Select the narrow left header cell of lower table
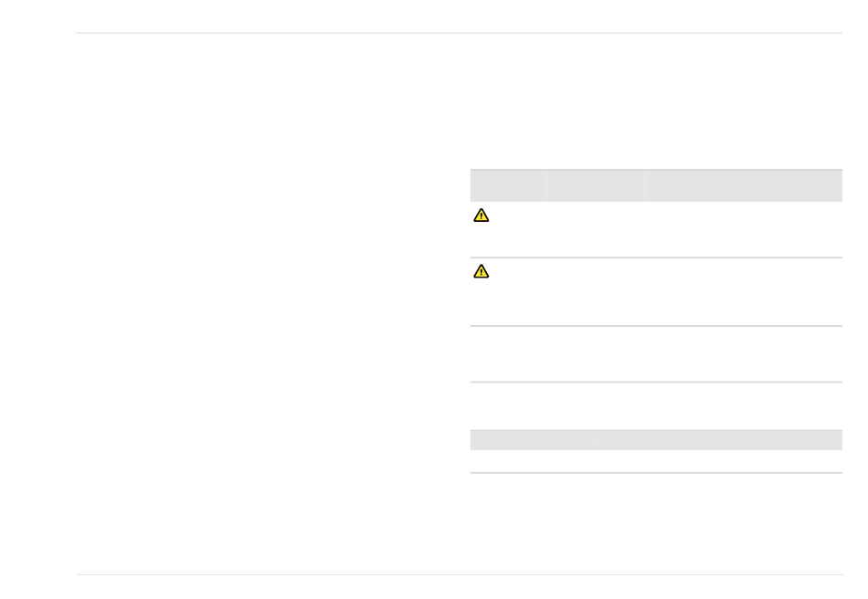The image size is (868, 599). pos(532,440)
